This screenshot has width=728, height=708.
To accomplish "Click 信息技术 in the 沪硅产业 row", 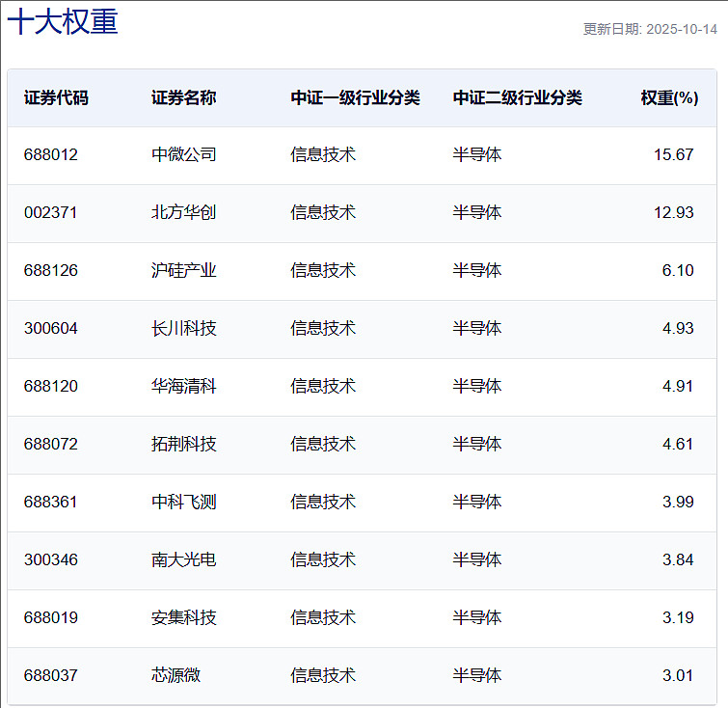I will [323, 270].
